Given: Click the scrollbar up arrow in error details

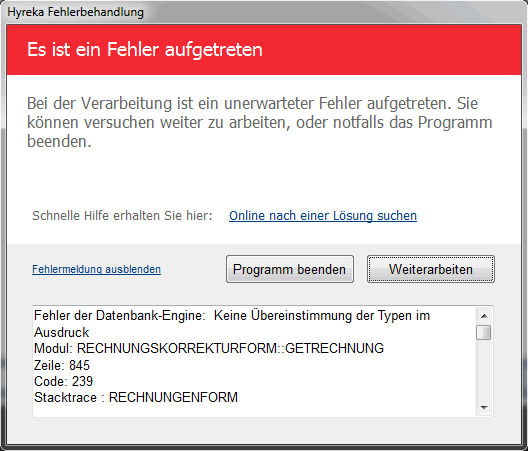Looking at the screenshot, I should pyautogui.click(x=484, y=316).
